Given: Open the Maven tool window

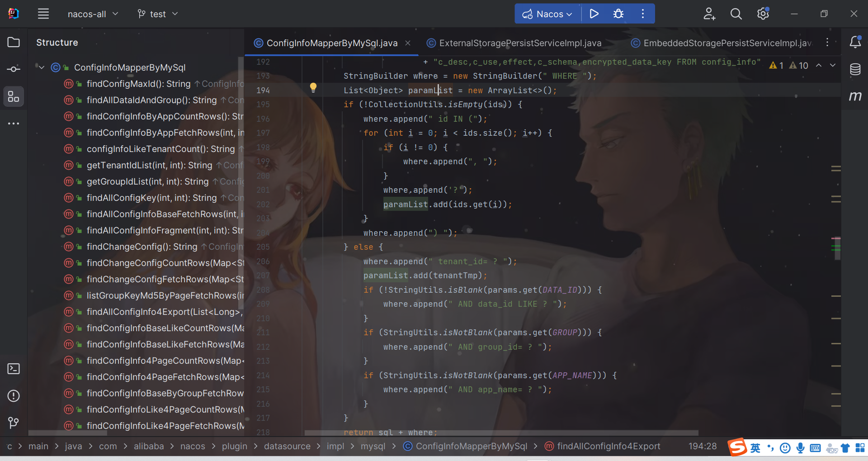Looking at the screenshot, I should pyautogui.click(x=855, y=96).
